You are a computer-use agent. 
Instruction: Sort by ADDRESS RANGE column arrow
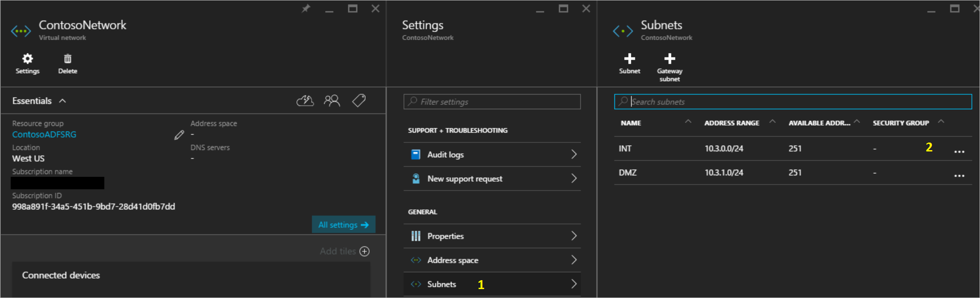(x=773, y=121)
